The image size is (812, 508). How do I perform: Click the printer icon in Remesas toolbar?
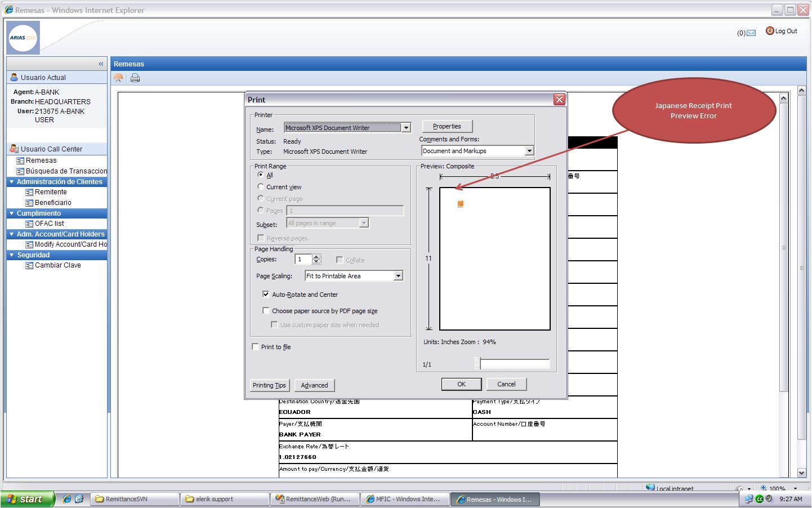click(135, 78)
